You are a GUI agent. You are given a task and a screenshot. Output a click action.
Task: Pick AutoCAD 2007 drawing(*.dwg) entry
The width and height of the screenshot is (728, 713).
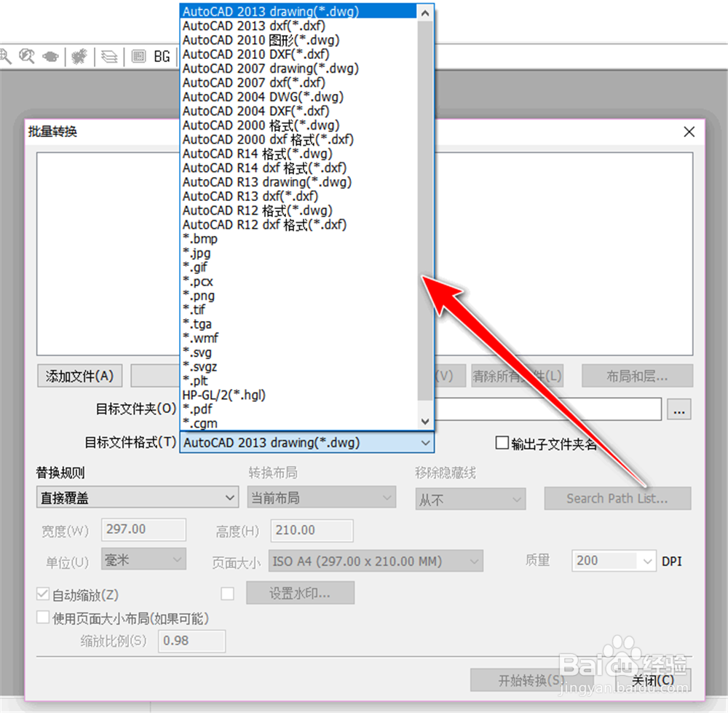(x=298, y=68)
